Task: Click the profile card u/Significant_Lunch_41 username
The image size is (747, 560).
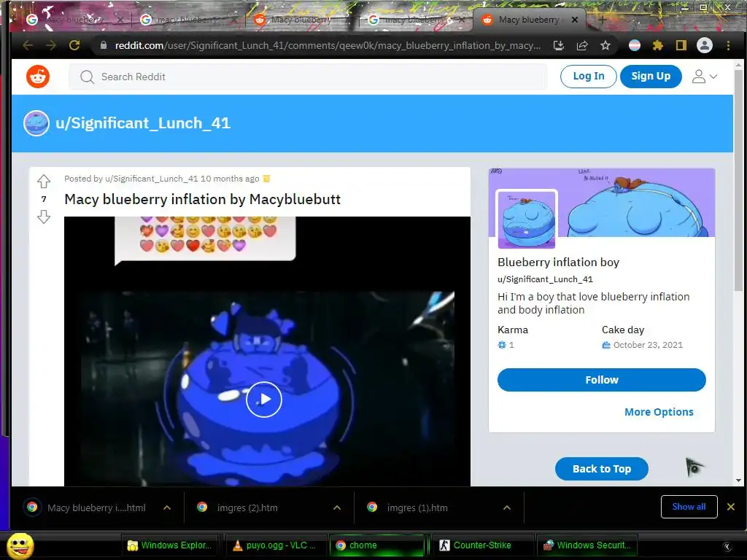Action: pos(545,279)
